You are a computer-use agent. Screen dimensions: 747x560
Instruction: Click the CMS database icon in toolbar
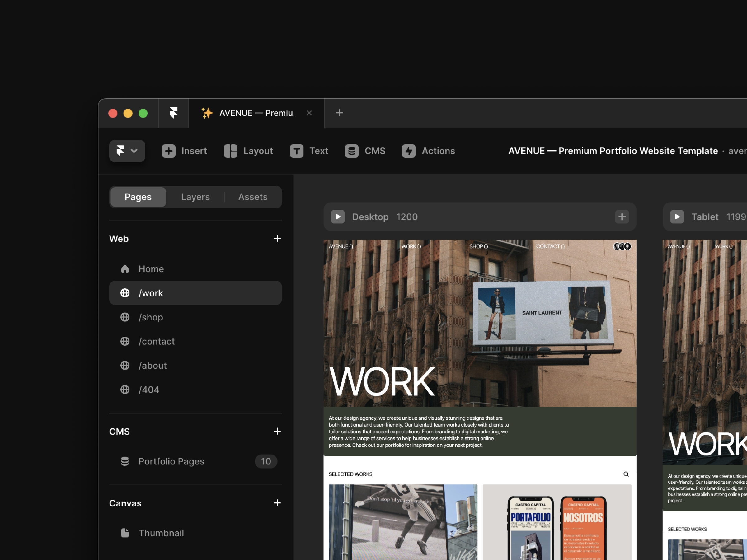click(351, 151)
